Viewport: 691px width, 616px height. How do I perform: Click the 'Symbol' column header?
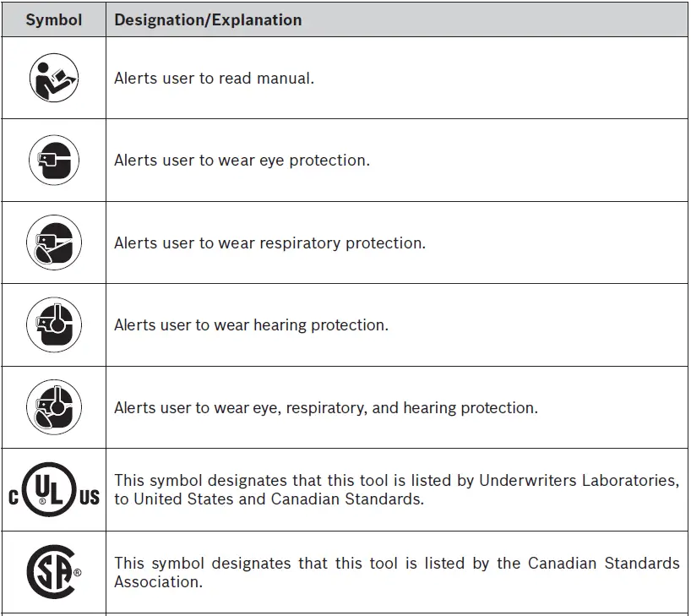54,19
